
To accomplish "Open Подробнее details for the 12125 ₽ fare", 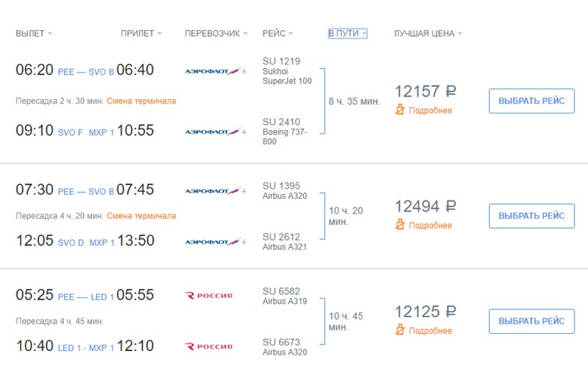I will (430, 331).
